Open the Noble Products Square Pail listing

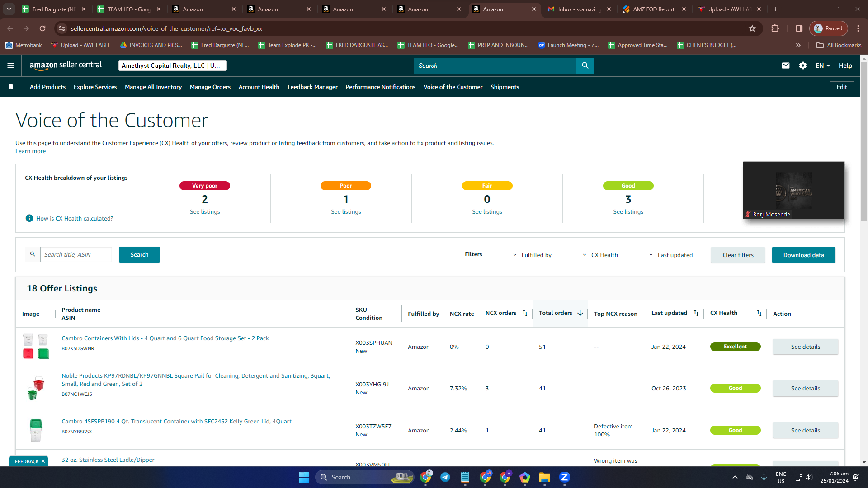coord(196,380)
